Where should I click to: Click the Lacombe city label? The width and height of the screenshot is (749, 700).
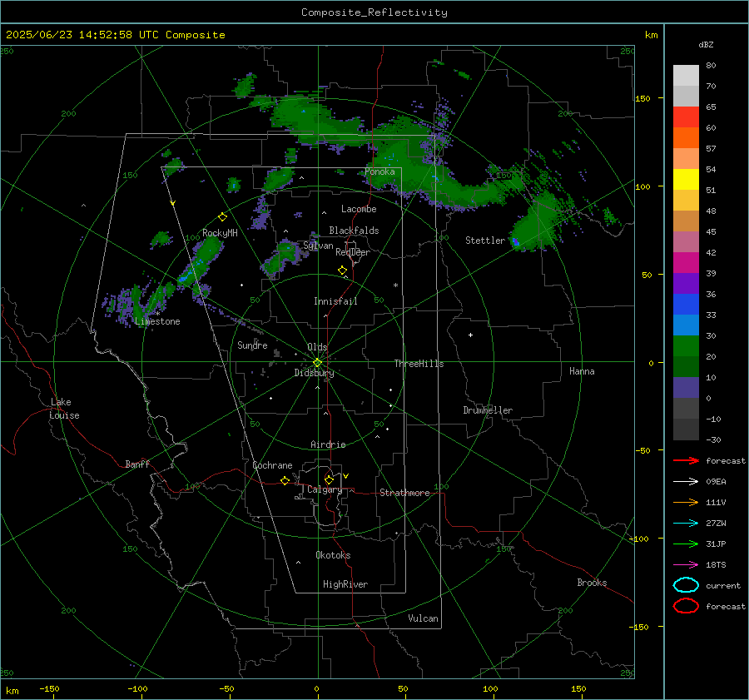pyautogui.click(x=359, y=209)
